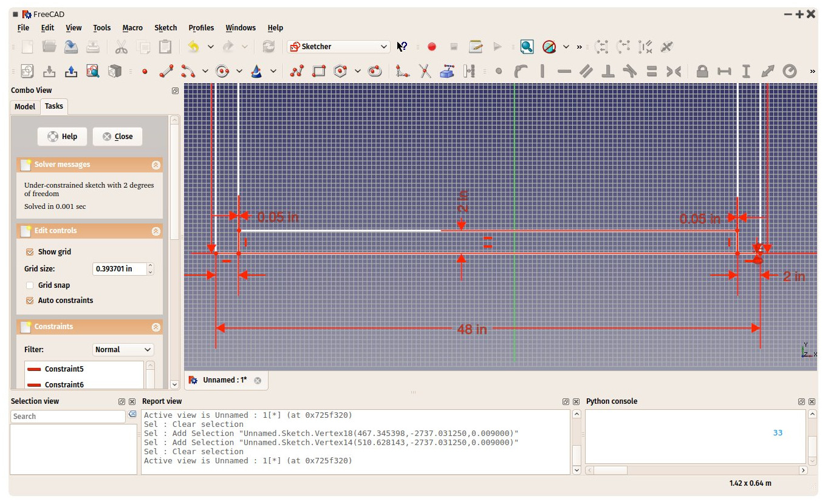828x504 pixels.
Task: Click the Undo arrow icon
Action: pos(193,47)
